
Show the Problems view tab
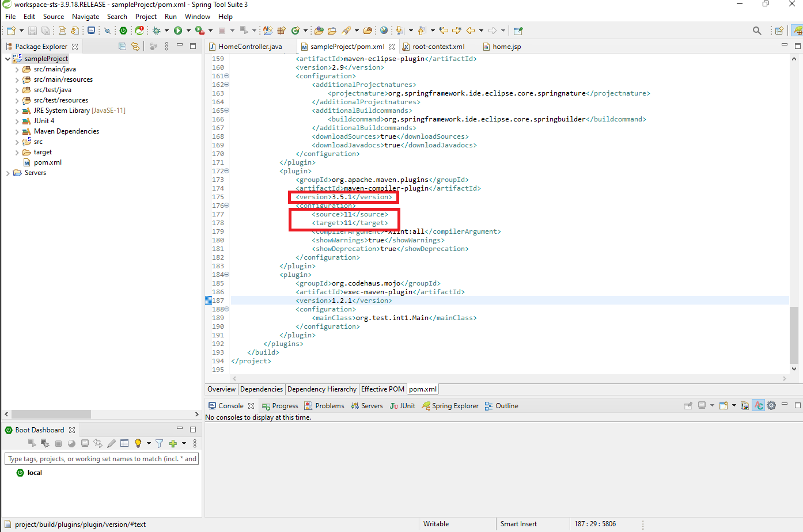click(324, 406)
